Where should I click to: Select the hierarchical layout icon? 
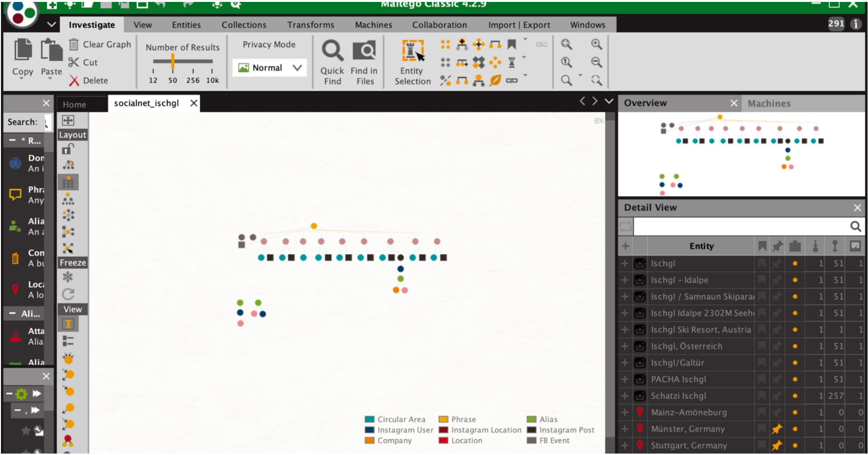click(x=68, y=199)
